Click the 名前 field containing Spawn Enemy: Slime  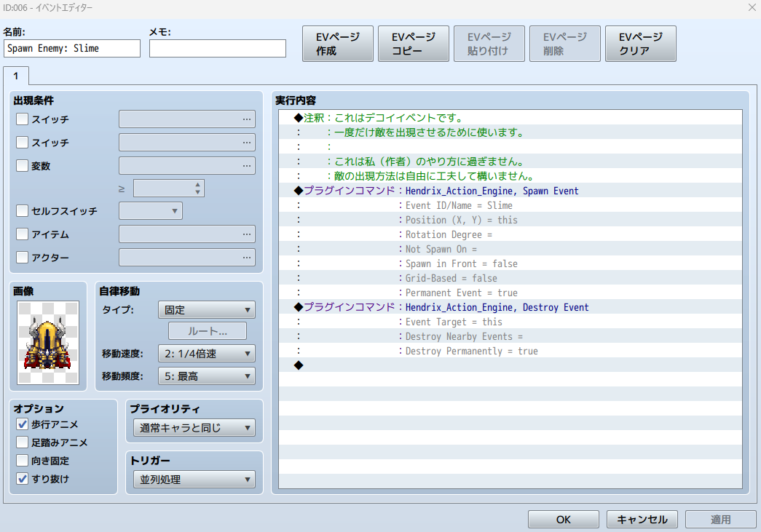(71, 49)
